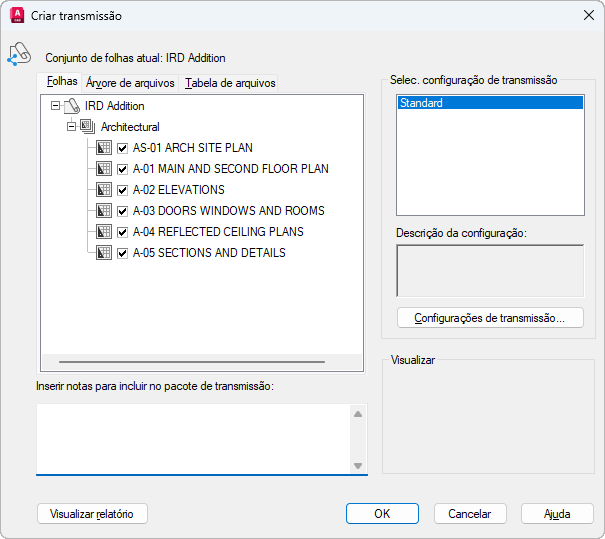Click the A-05 SECTIONS AND DETAILS sheet icon
The width and height of the screenshot is (605, 539).
coord(104,253)
